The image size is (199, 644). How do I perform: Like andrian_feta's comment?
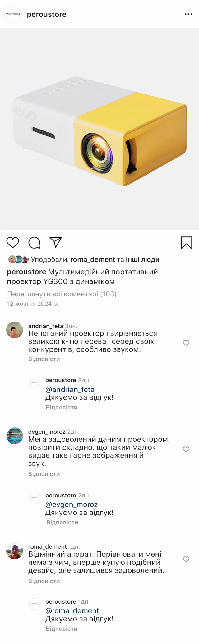(x=186, y=343)
